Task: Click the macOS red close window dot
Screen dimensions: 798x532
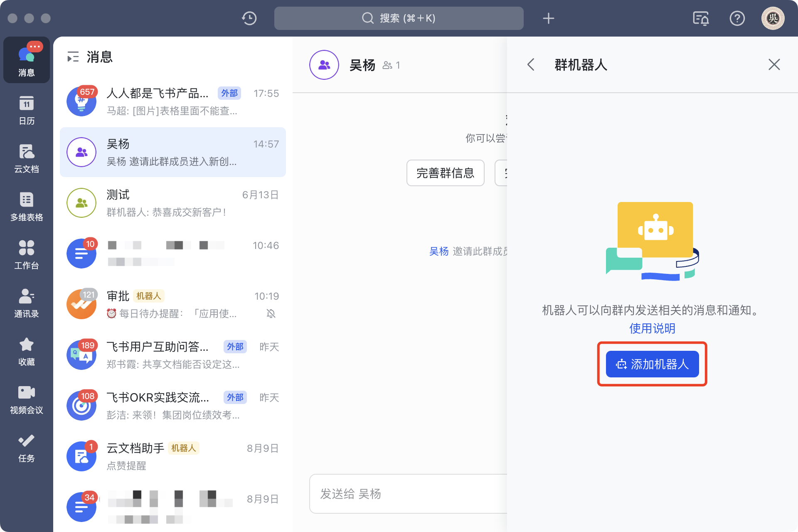Action: (12, 18)
